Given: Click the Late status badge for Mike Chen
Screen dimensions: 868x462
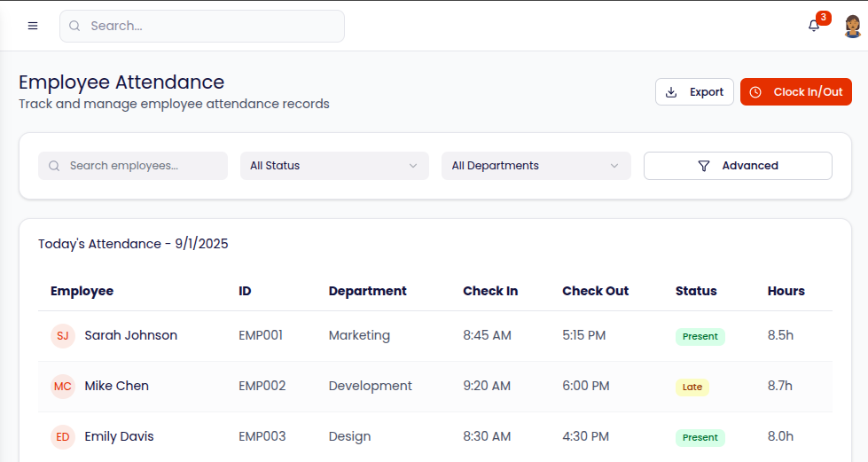Looking at the screenshot, I should coord(692,387).
